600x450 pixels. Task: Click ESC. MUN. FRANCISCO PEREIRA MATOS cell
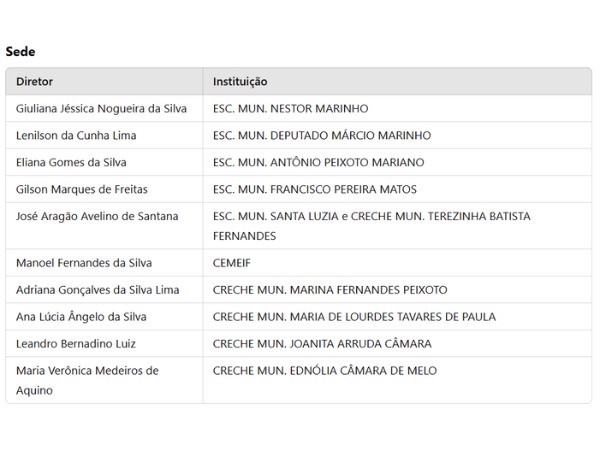pos(397,189)
